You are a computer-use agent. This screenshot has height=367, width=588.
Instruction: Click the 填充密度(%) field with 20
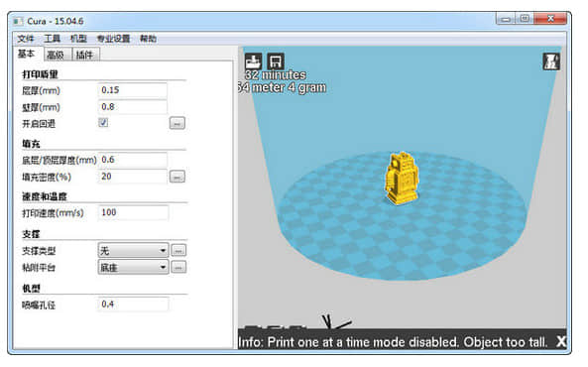tap(133, 177)
